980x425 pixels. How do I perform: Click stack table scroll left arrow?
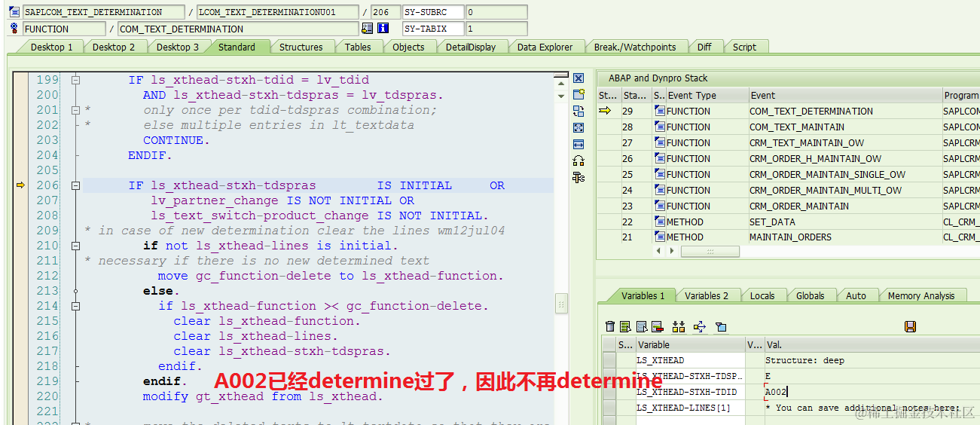click(659, 251)
